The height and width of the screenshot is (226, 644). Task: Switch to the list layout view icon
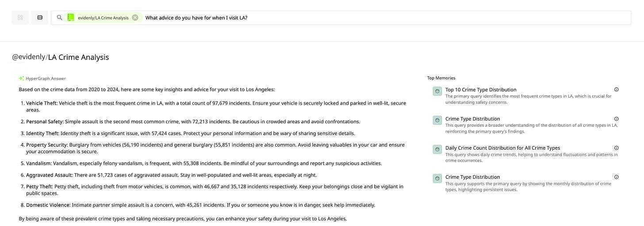click(40, 18)
